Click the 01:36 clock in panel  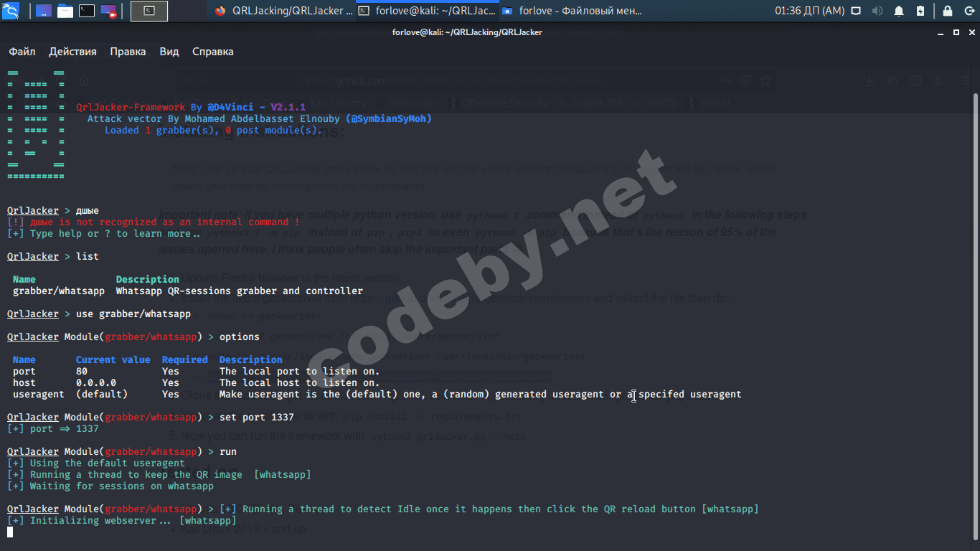(x=809, y=11)
